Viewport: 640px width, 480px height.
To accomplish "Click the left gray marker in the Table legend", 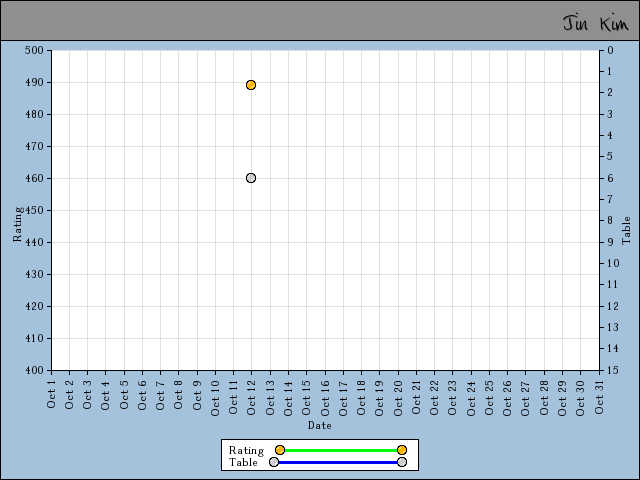I will tap(274, 462).
